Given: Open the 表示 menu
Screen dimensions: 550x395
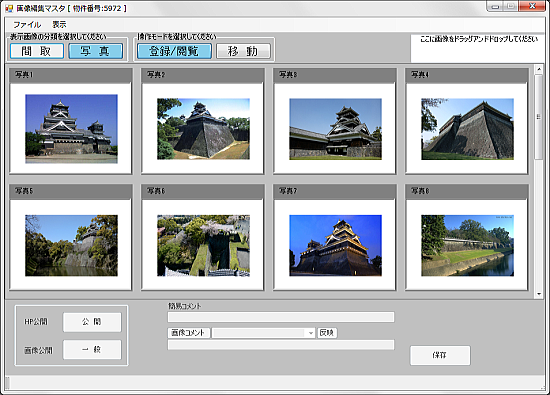Looking at the screenshot, I should pos(59,25).
